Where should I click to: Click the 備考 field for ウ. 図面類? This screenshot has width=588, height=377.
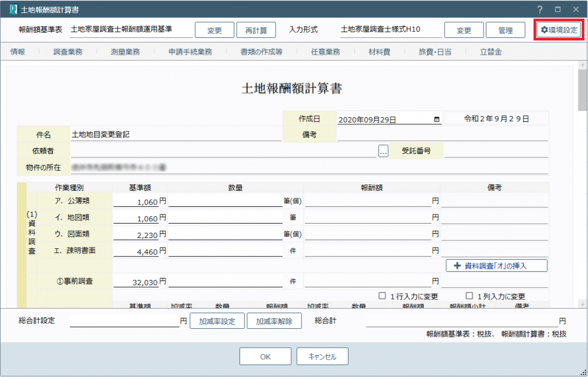tap(494, 234)
